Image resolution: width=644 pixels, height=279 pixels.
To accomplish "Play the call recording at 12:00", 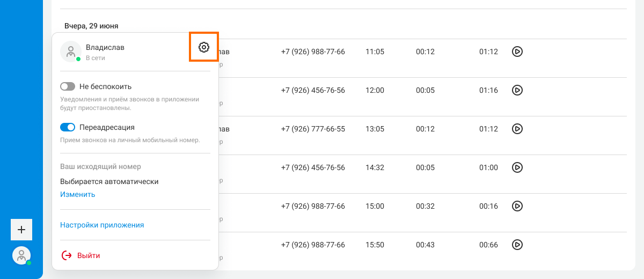I will (517, 90).
